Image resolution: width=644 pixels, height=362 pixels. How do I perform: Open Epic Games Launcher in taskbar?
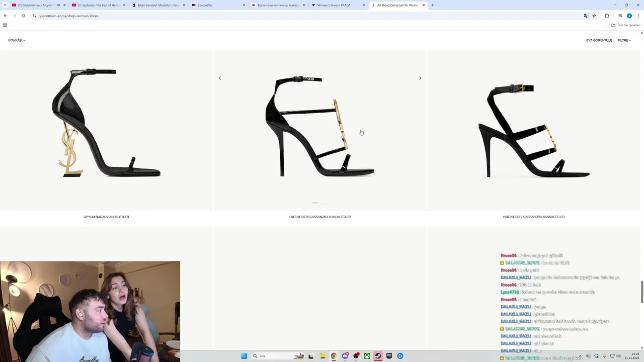(389, 356)
